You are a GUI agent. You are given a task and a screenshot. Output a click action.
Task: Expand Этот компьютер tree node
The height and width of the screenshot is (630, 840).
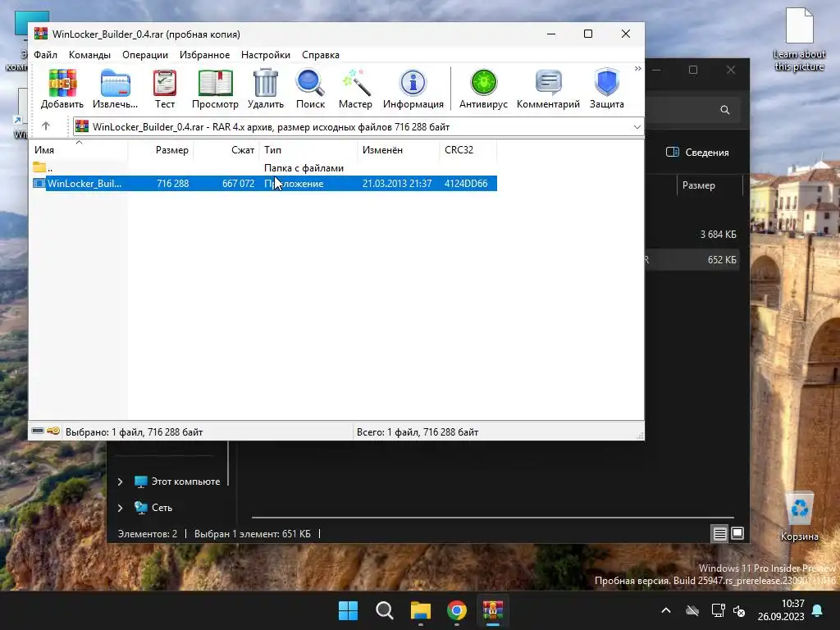click(121, 482)
